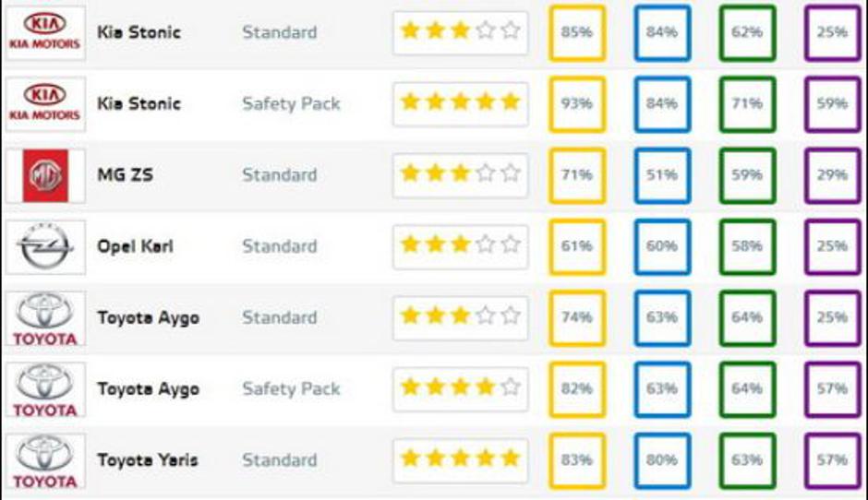This screenshot has height=500, width=868.
Task: Open the MG ZS model name link
Action: [x=127, y=175]
